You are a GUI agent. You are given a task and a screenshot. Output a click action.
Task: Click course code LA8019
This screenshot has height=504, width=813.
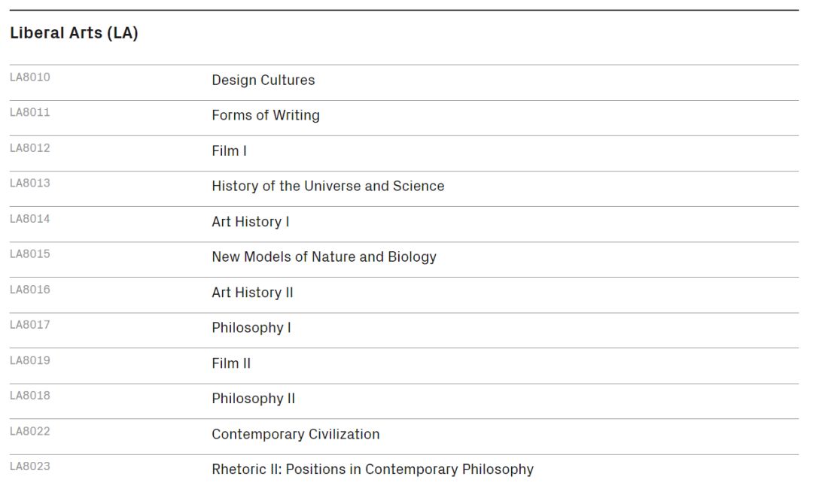click(30, 360)
